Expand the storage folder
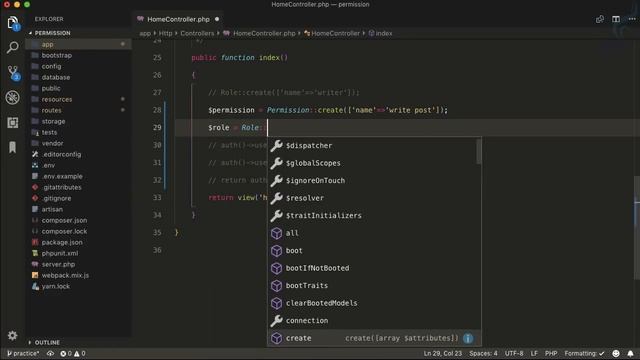The height and width of the screenshot is (360, 640). coord(53,121)
